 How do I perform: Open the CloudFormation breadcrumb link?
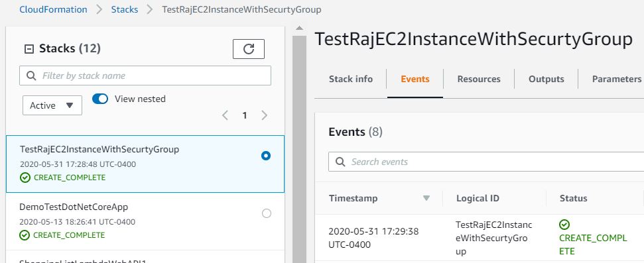[x=54, y=9]
